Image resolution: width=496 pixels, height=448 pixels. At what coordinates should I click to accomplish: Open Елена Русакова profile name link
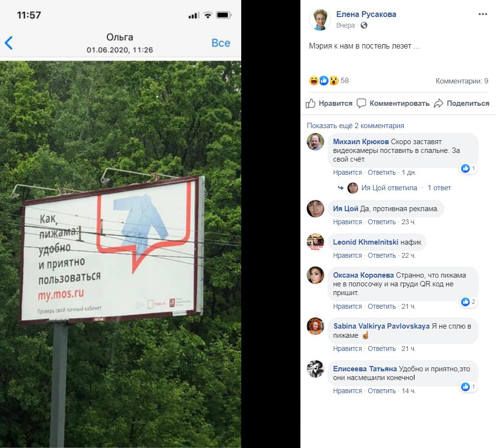(x=366, y=14)
